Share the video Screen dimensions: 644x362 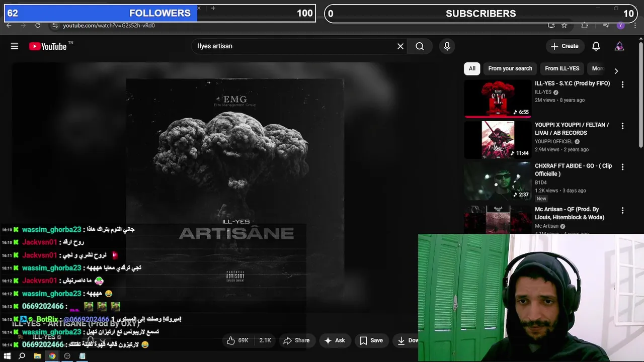296,340
